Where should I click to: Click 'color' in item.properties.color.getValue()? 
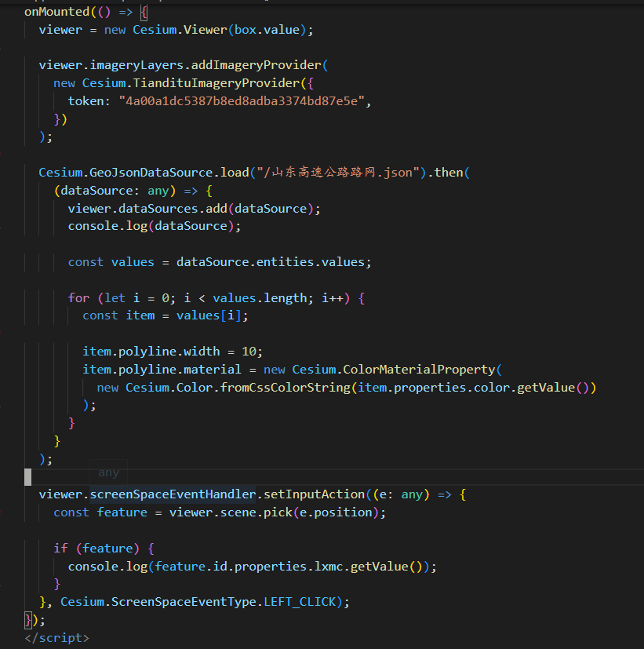click(x=491, y=388)
